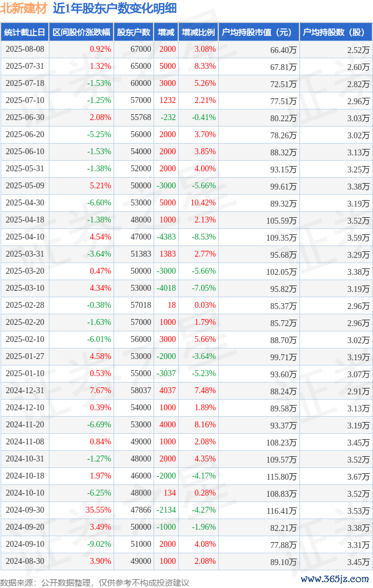Click the 数据来源 footer note
Viewport: 373px width, 588px height.
tap(95, 582)
